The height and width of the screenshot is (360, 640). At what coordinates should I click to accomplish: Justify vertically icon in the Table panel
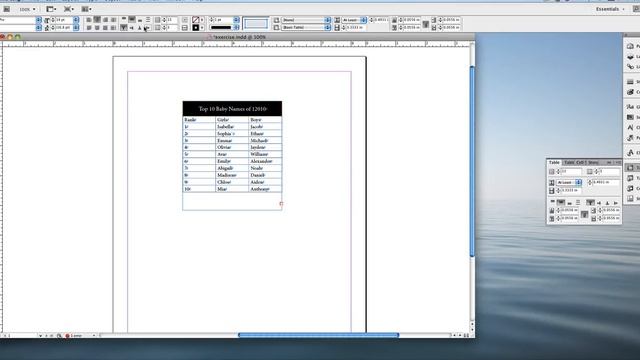click(578, 202)
